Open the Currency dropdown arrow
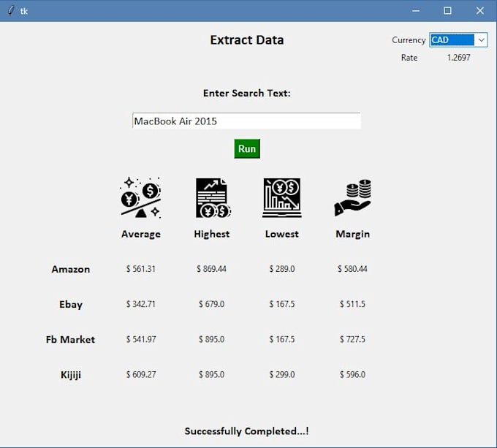The width and height of the screenshot is (497, 448). 481,40
